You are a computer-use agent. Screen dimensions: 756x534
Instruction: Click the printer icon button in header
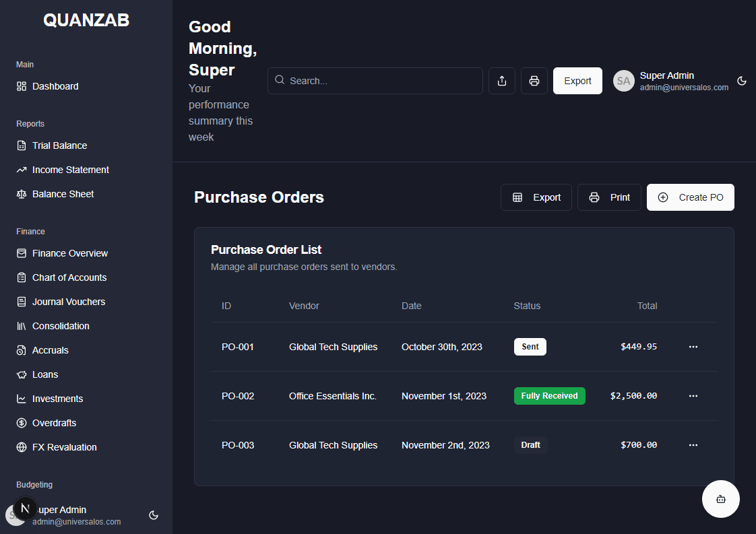(x=534, y=81)
